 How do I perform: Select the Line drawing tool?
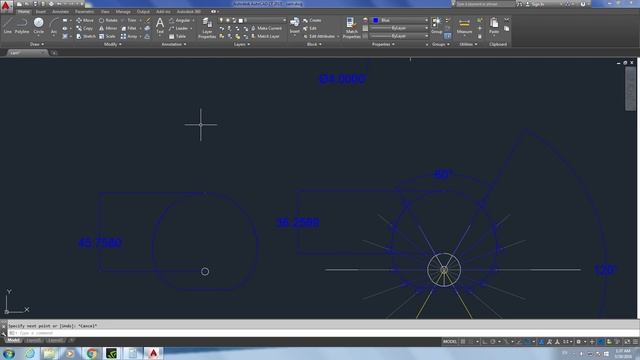(x=8, y=26)
